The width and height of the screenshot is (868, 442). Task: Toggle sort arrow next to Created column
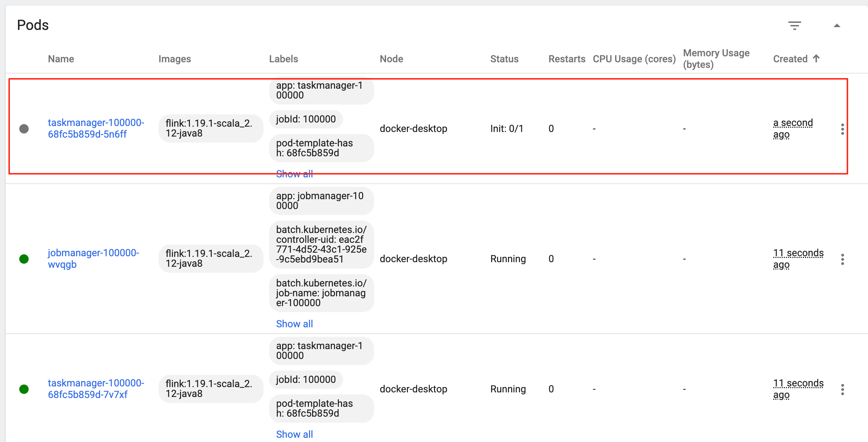pyautogui.click(x=816, y=58)
